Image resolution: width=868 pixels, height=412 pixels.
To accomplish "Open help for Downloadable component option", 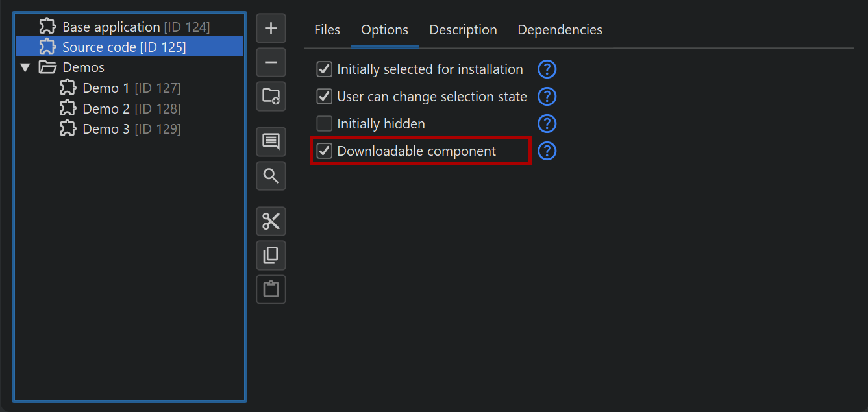I will 547,151.
